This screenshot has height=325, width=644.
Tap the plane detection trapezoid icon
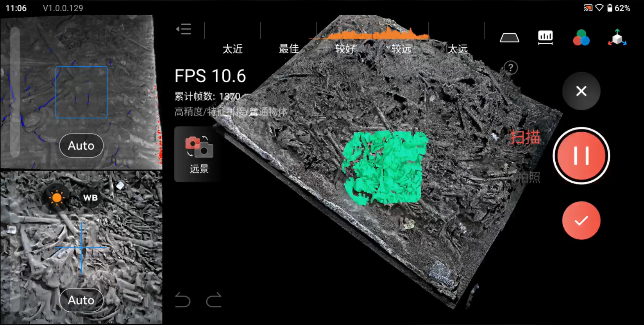509,38
